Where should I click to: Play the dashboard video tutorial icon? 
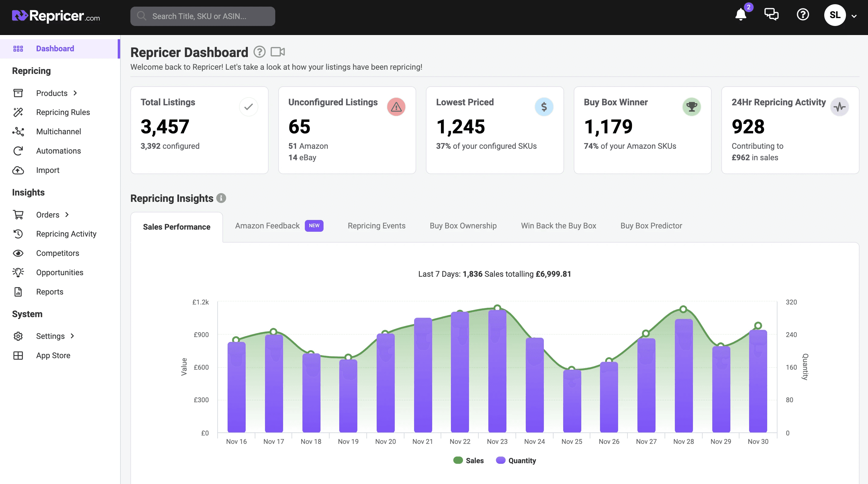[278, 52]
